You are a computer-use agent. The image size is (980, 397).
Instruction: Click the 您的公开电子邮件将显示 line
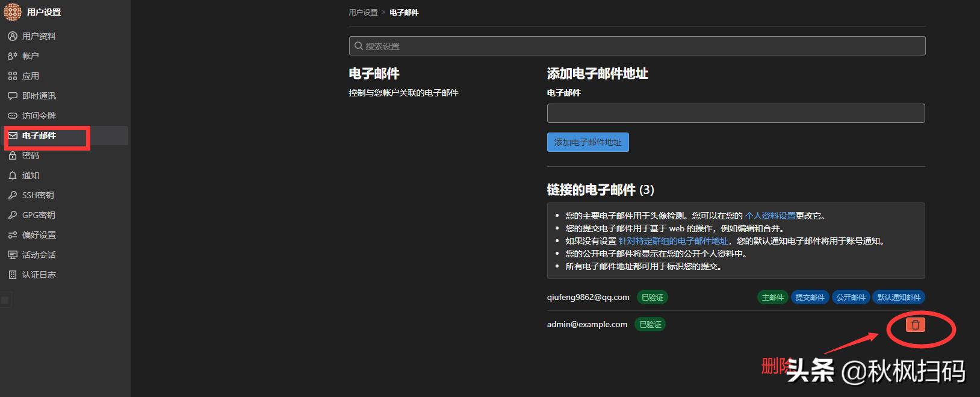(656, 254)
